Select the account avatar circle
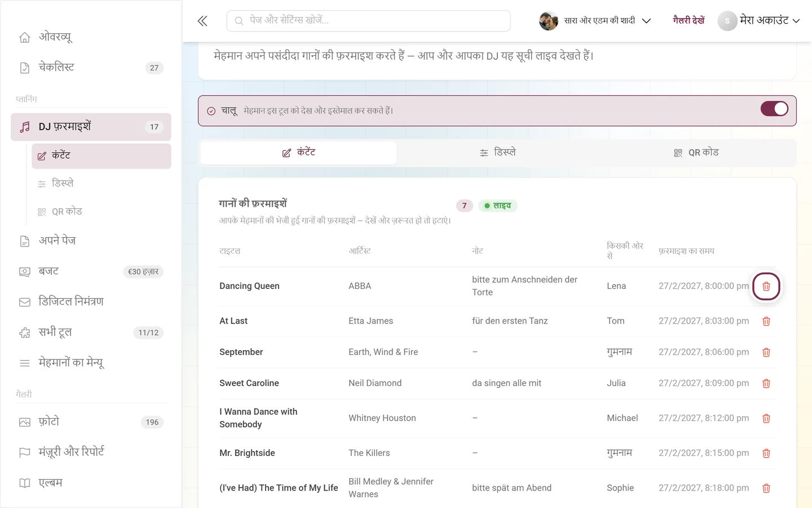This screenshot has width=812, height=508. pyautogui.click(x=727, y=21)
